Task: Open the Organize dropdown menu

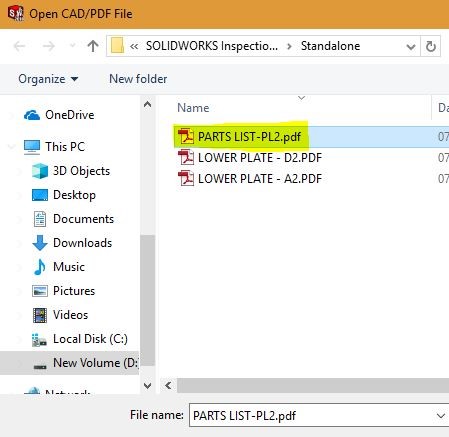Action: 48,79
